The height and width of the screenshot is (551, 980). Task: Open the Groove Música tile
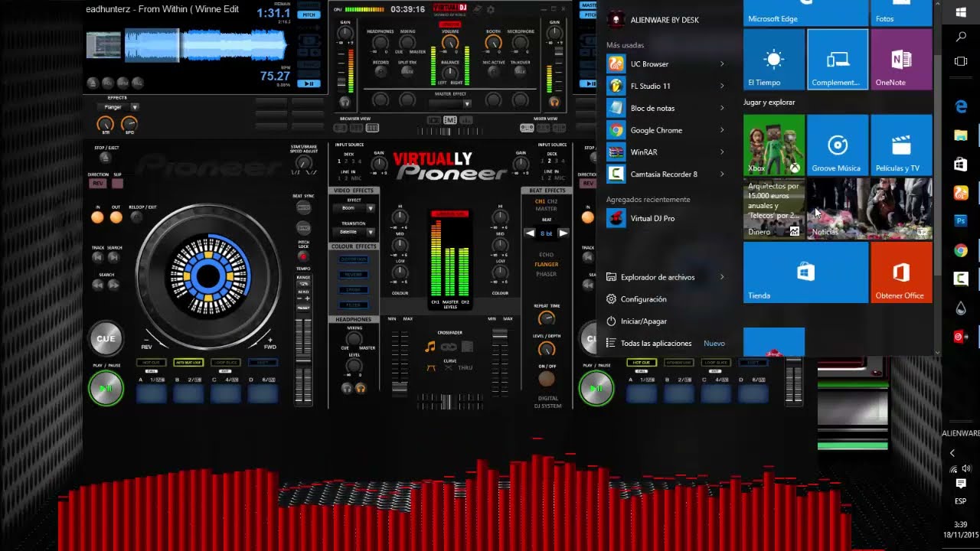point(838,145)
